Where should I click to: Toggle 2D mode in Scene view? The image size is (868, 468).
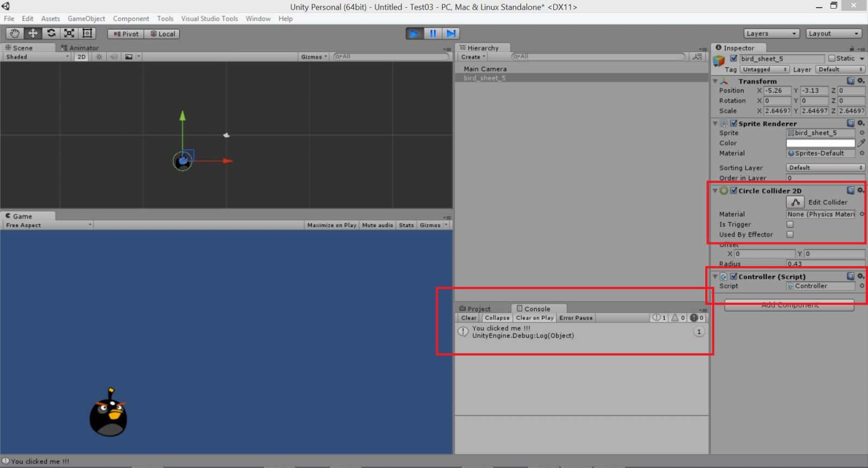(x=81, y=57)
